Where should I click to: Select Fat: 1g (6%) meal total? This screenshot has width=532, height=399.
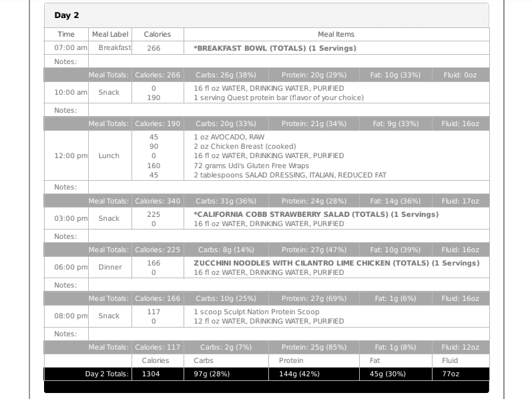click(395, 298)
